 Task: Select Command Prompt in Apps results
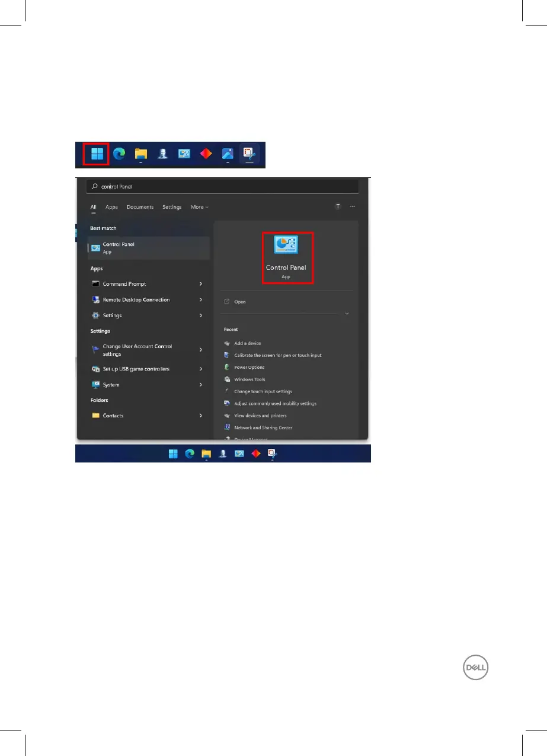[124, 284]
